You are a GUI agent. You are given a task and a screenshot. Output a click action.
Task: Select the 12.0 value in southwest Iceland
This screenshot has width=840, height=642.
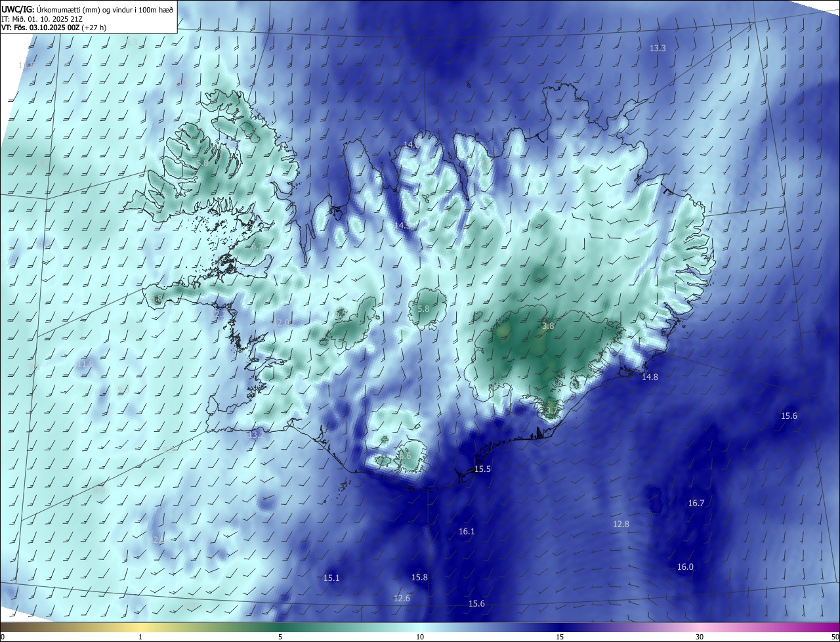click(282, 323)
